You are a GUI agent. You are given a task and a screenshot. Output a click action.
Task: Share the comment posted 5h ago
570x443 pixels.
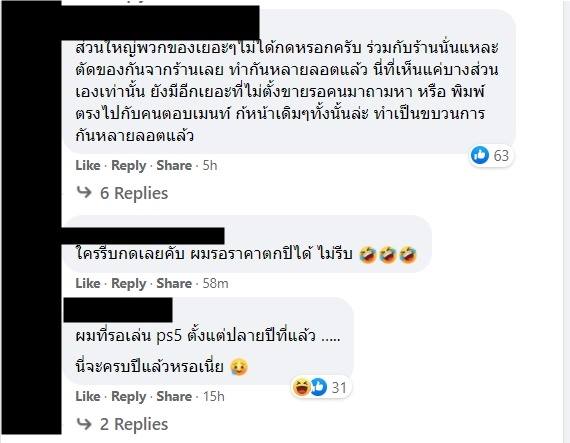(x=174, y=165)
